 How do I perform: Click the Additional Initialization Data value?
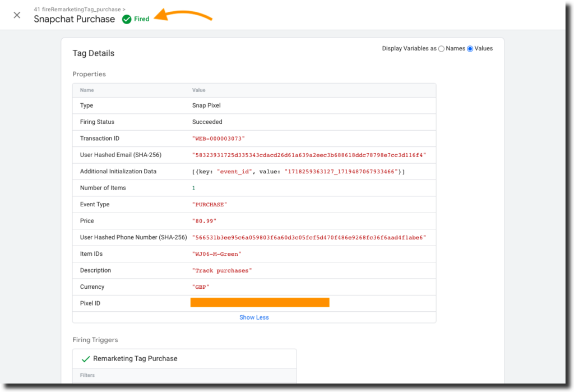(298, 172)
